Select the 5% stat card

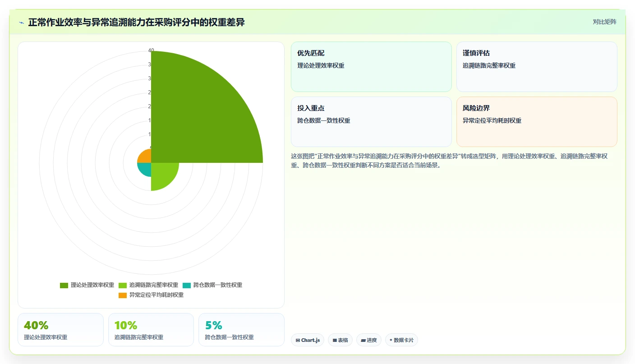[241, 330]
